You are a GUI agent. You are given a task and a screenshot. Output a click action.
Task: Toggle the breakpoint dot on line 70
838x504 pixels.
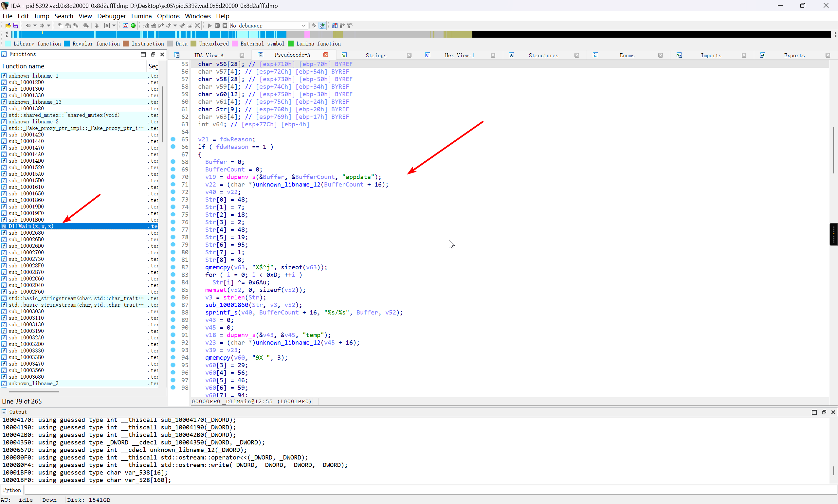(x=173, y=177)
